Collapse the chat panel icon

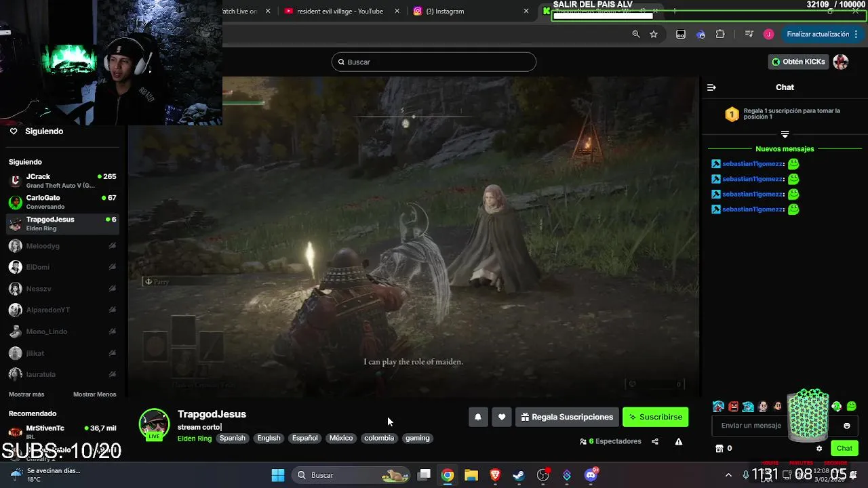(711, 87)
